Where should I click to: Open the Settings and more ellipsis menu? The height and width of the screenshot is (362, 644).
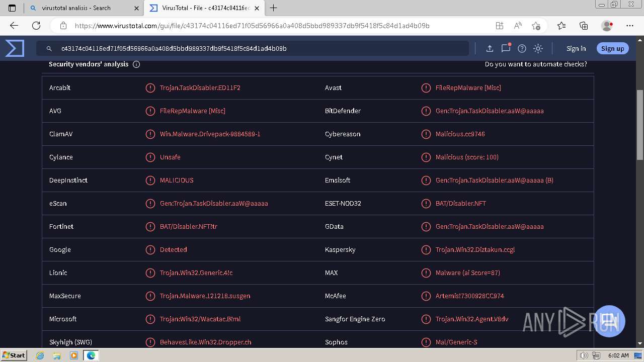[630, 26]
